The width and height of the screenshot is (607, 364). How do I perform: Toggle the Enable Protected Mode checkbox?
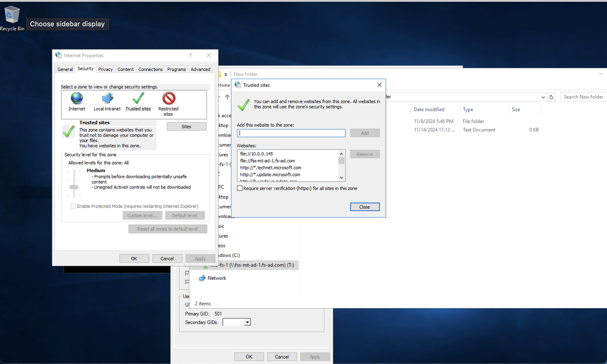(x=74, y=206)
